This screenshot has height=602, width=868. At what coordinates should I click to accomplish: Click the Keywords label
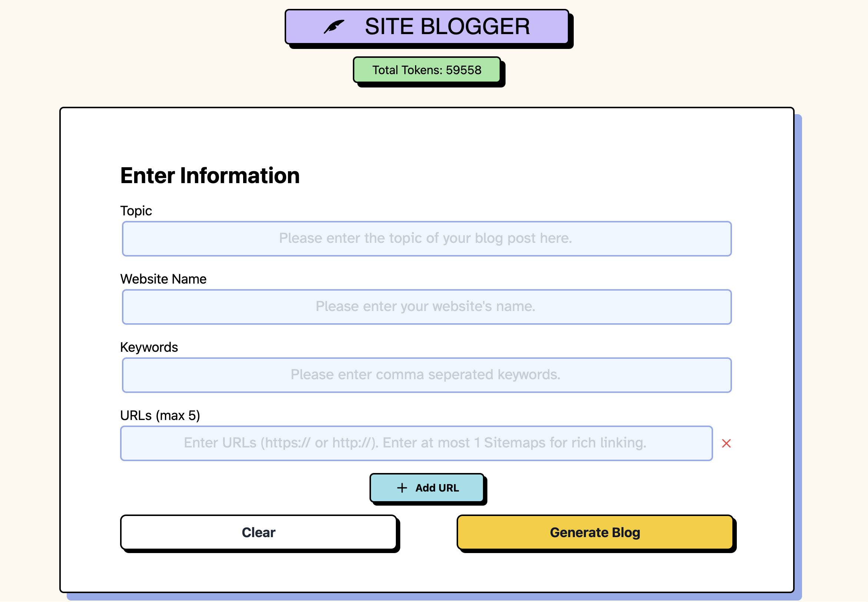click(x=149, y=347)
